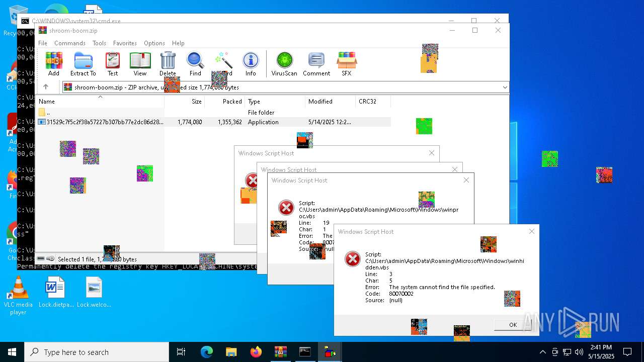Click the up-one-level arrow in WinRAR
The width and height of the screenshot is (644, 362).
[x=46, y=87]
